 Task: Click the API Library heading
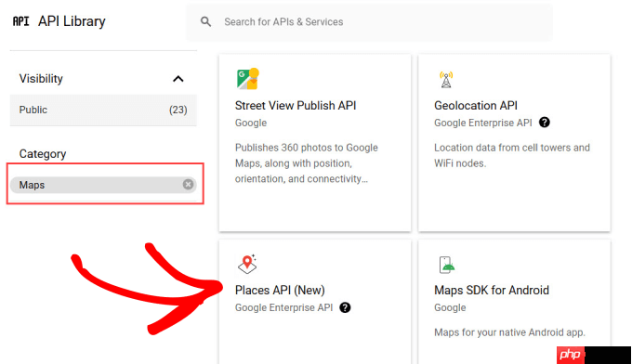coord(72,21)
